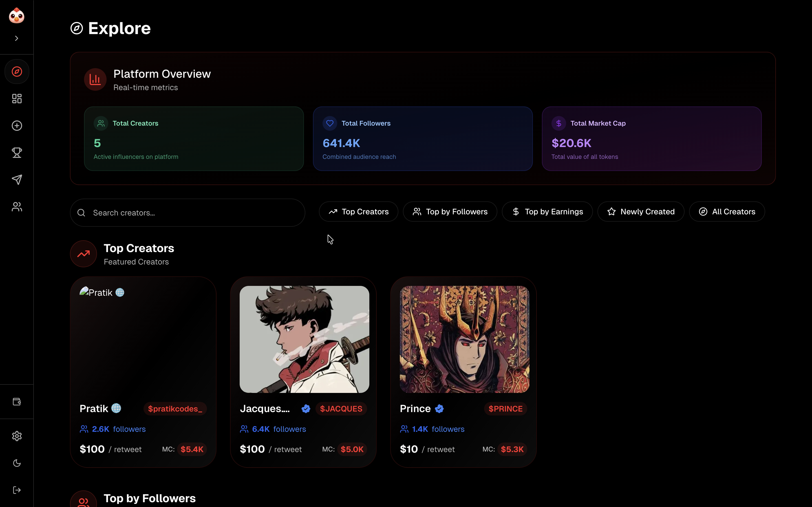Click the $PRINCE token badge

505,409
